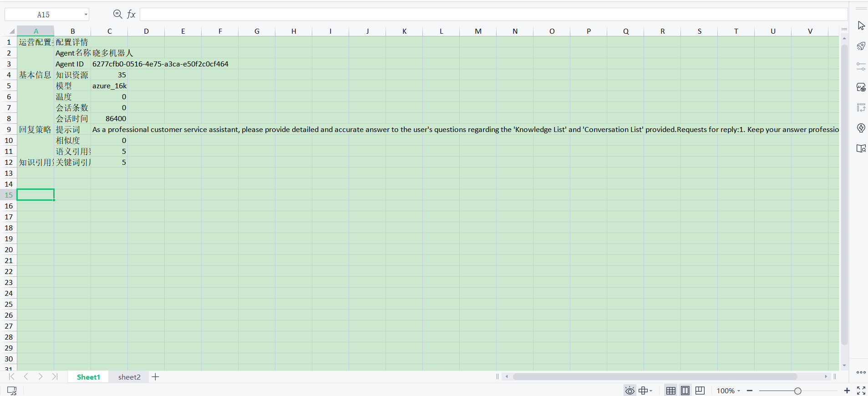The image size is (868, 396).
Task: Click the zoom in plus button
Action: 847,391
